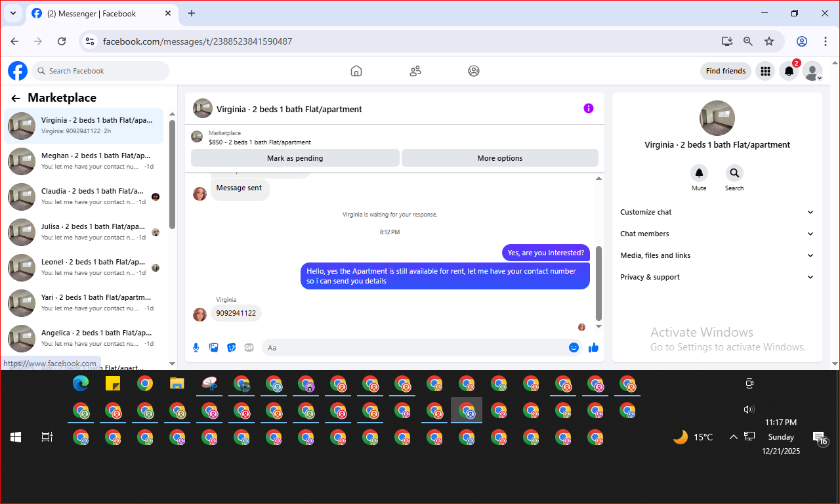Click the large listing photo in the info panel
Screen dimensions: 840x504
[x=717, y=118]
